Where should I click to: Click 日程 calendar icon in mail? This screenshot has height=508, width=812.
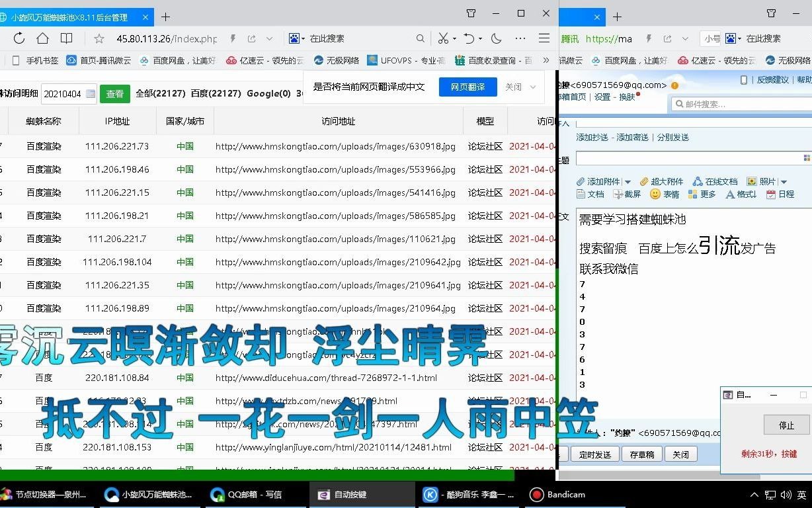pos(780,194)
